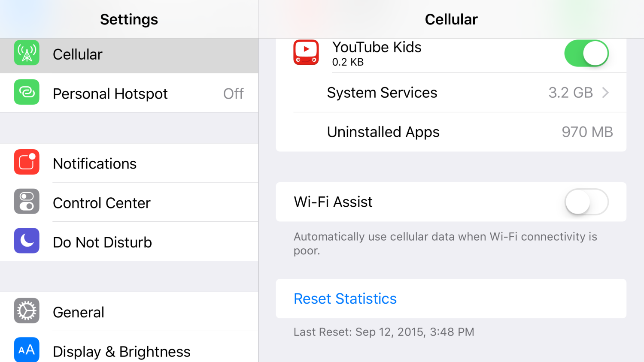Select the Control Center icon
644x362 pixels.
click(x=26, y=202)
